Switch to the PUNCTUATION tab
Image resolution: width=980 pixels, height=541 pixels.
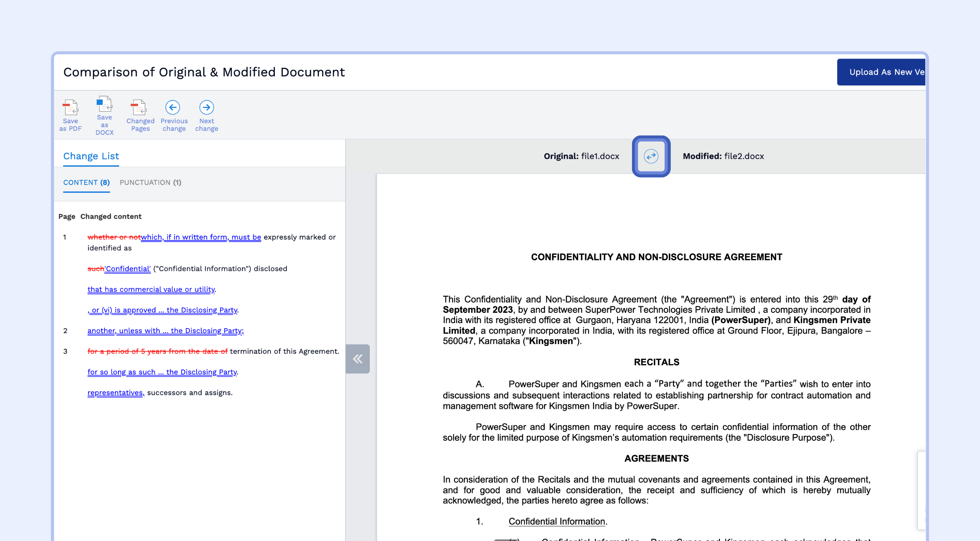[150, 183]
